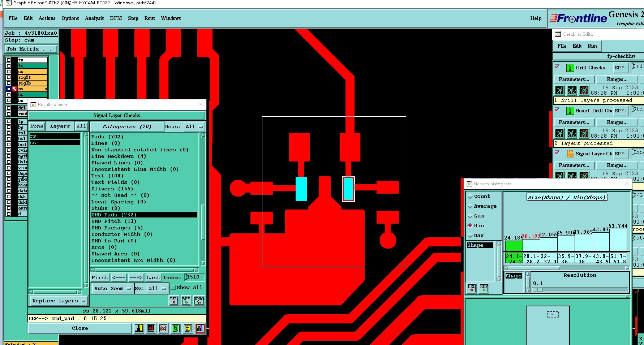Open the Auto Zoom dropdown
The width and height of the screenshot is (644, 345).
coord(112,288)
